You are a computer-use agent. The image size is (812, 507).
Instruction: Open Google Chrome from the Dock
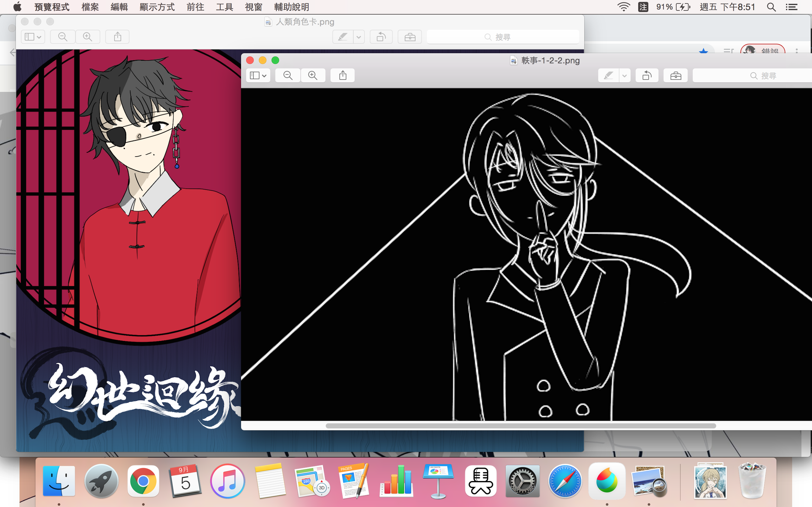click(x=143, y=482)
